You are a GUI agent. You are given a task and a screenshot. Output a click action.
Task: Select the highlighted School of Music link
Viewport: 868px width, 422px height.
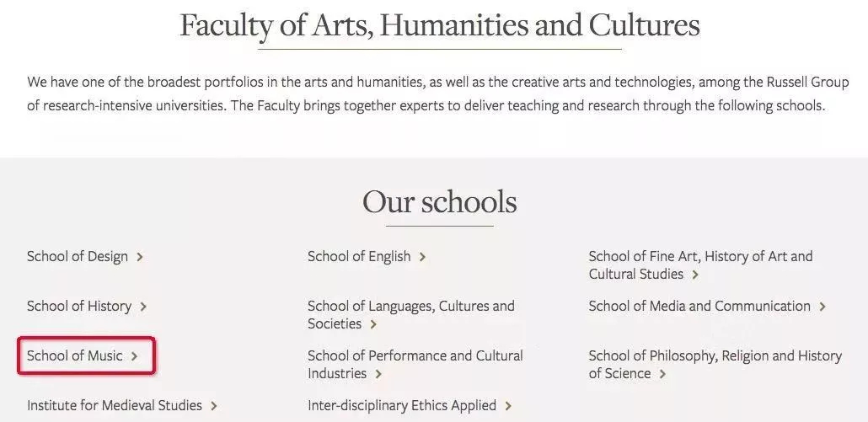click(x=74, y=356)
